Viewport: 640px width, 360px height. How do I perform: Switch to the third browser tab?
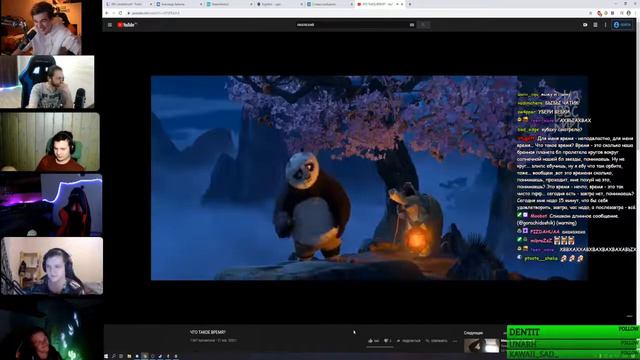pos(229,4)
